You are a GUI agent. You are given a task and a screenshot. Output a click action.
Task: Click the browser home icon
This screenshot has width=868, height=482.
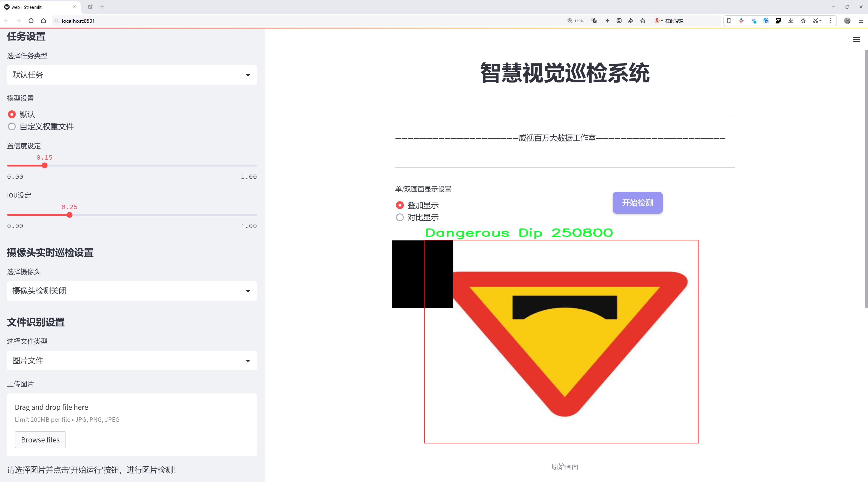(43, 21)
